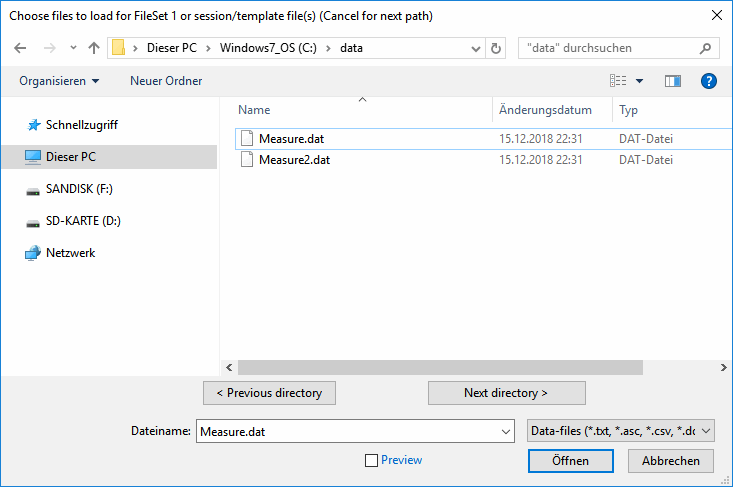Sort by the Änderungsdatum column header
The height and width of the screenshot is (487, 733).
point(546,110)
